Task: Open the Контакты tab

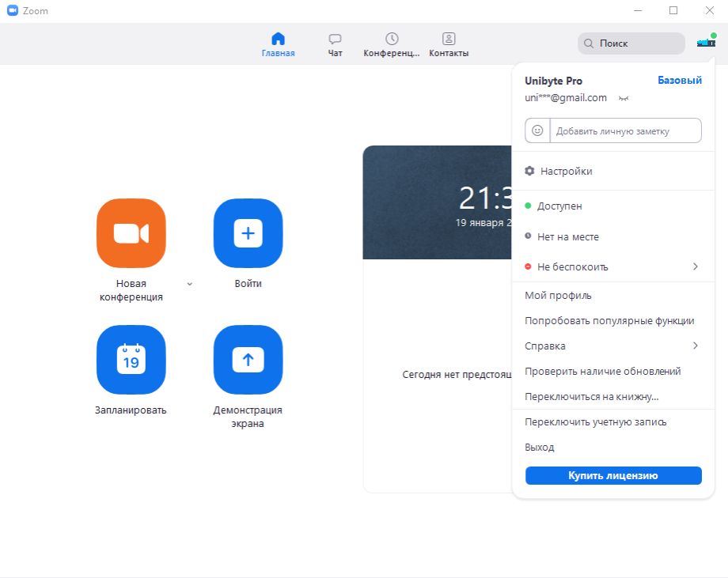Action: point(449,44)
